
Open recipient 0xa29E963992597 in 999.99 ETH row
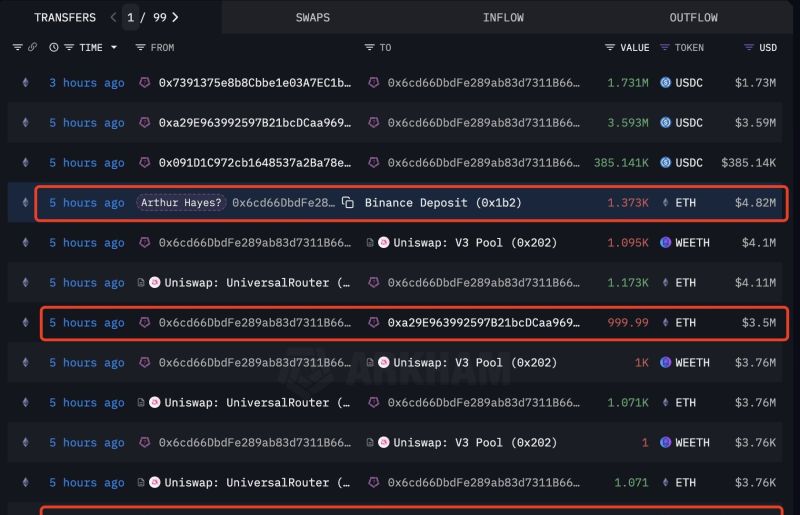coord(483,323)
